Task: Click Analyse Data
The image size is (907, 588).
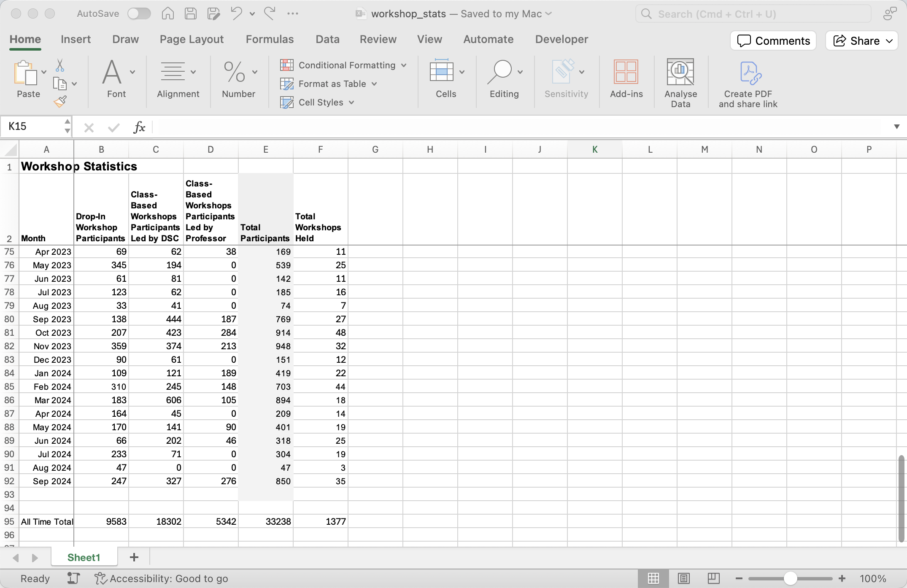Action: pos(680,83)
